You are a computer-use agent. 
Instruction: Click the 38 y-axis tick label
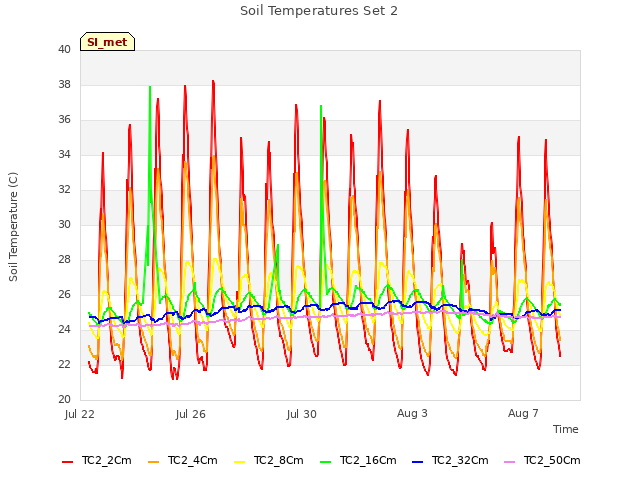[x=64, y=84]
